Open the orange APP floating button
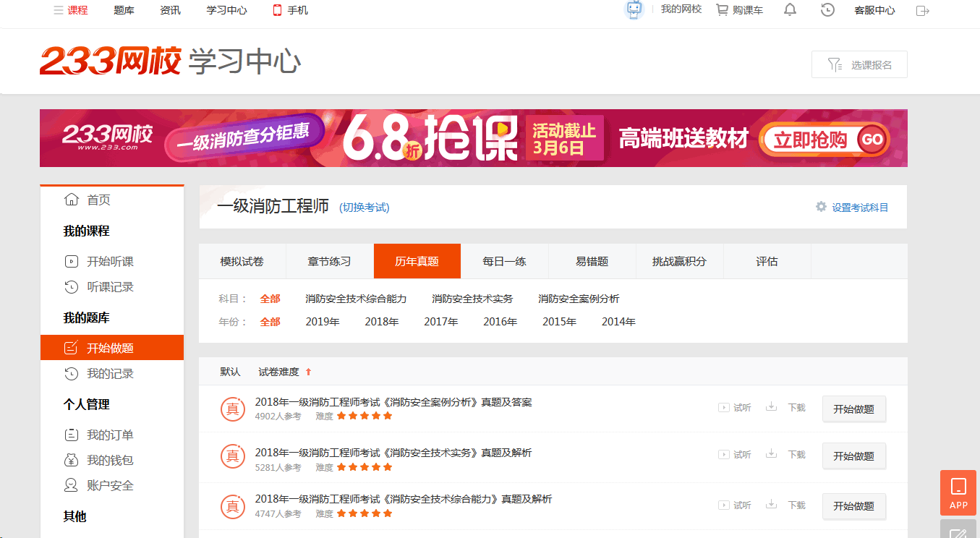Image resolution: width=980 pixels, height=538 pixels. click(x=958, y=492)
